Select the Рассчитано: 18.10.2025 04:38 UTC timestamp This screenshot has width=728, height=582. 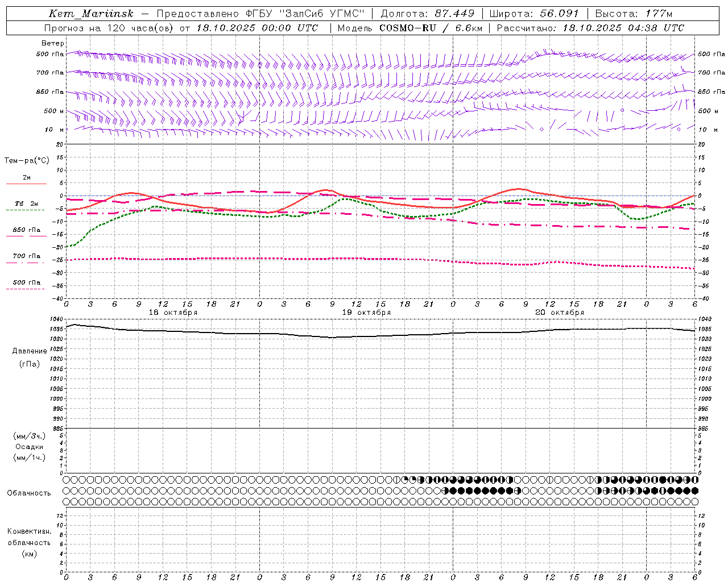pyautogui.click(x=590, y=28)
